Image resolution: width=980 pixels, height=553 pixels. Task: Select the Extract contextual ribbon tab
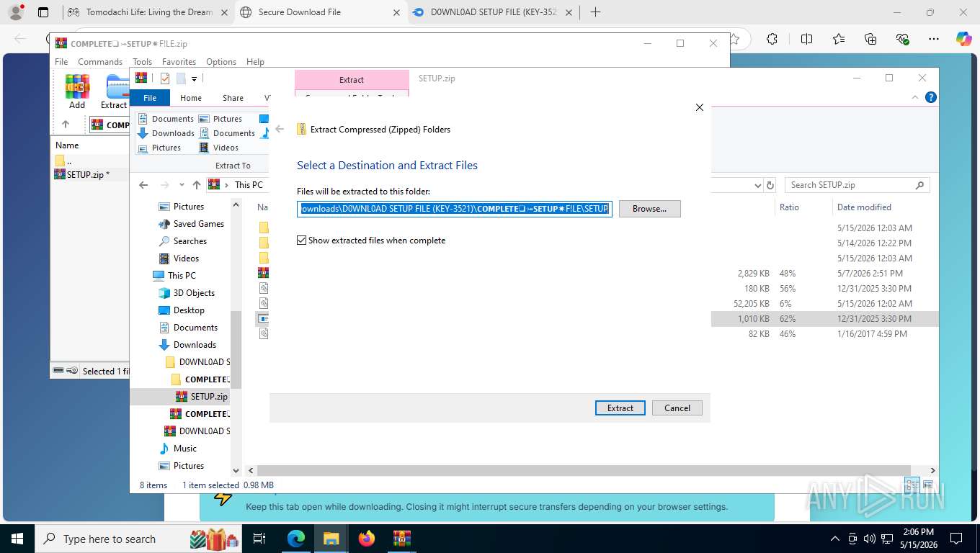[352, 80]
